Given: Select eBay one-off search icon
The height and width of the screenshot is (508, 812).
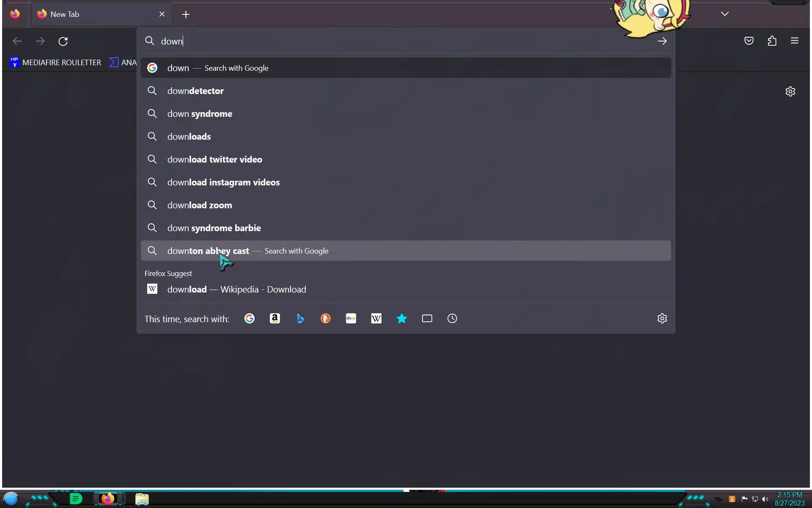Looking at the screenshot, I should click(x=351, y=318).
